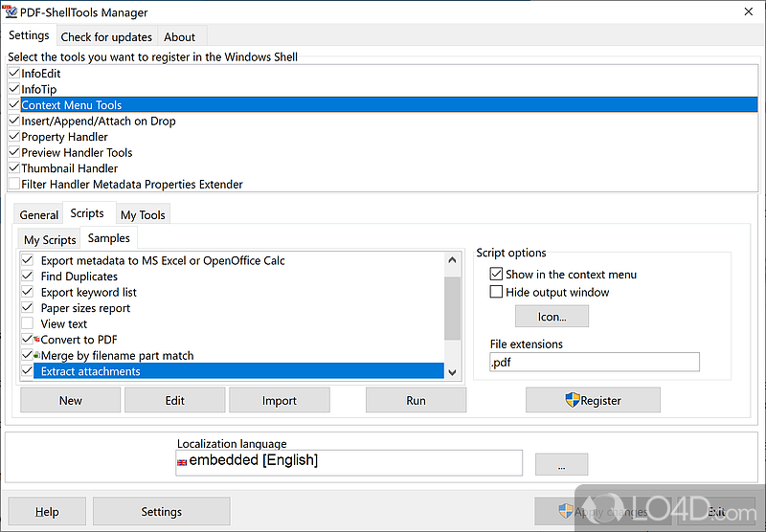Switch to the My Scripts tab
Screen dimensions: 766x532
50,239
